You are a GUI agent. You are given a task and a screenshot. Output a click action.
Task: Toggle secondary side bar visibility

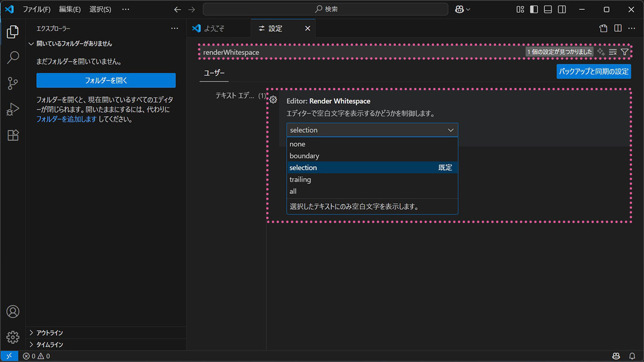pyautogui.click(x=562, y=9)
